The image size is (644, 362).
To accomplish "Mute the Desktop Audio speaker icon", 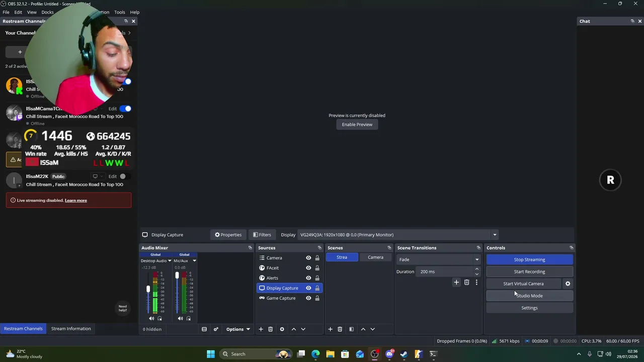I will click(151, 318).
